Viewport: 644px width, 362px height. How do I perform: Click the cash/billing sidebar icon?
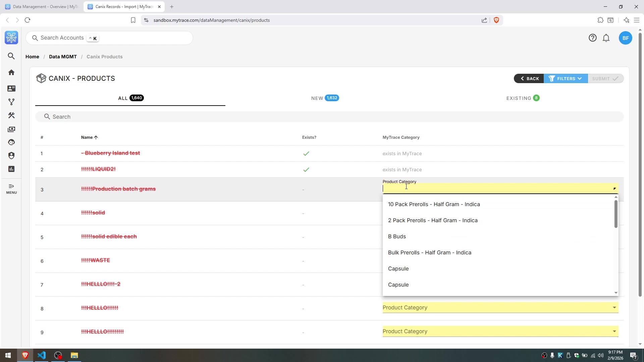(x=11, y=129)
